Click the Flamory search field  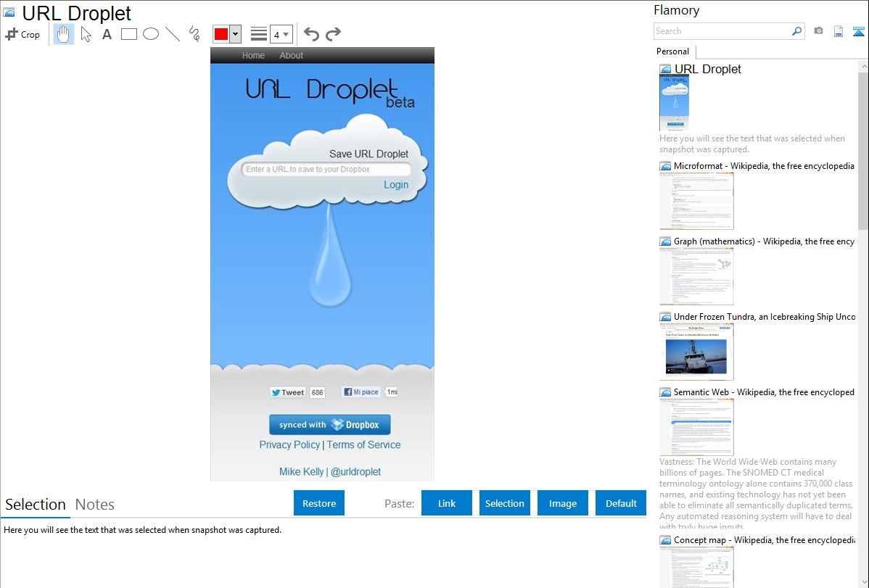point(722,31)
